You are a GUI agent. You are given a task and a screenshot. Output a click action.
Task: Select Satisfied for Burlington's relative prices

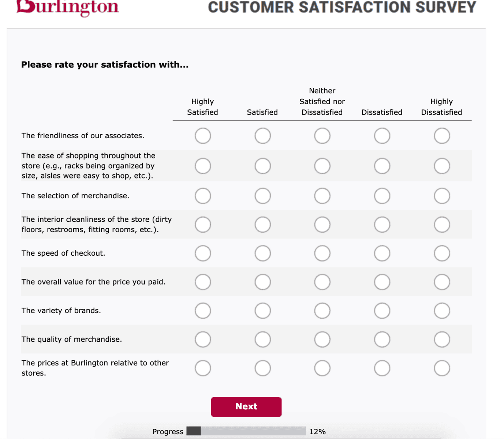point(262,368)
